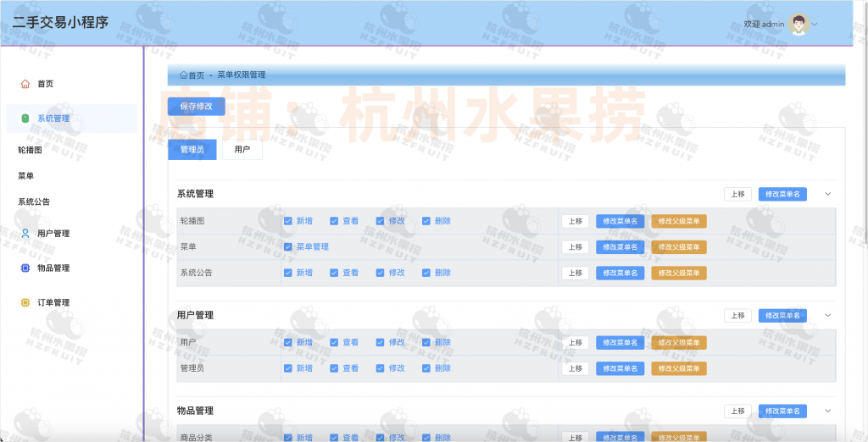Click the breadcrumb home icon

183,75
